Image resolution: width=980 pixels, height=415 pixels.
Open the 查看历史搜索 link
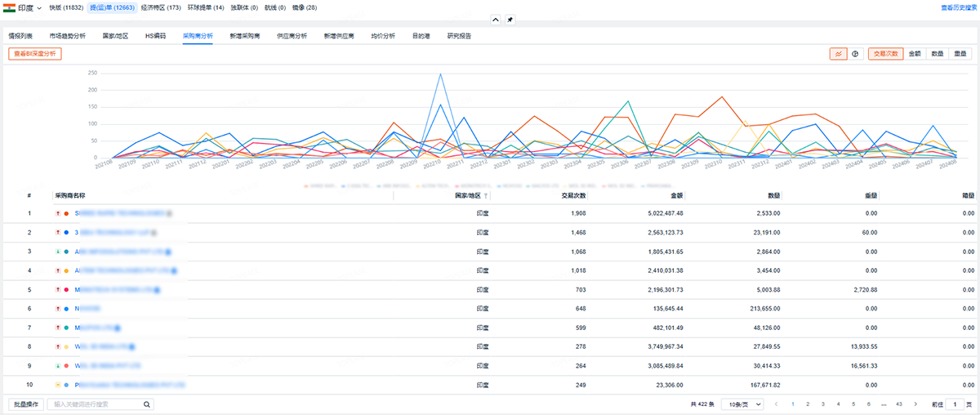point(955,7)
